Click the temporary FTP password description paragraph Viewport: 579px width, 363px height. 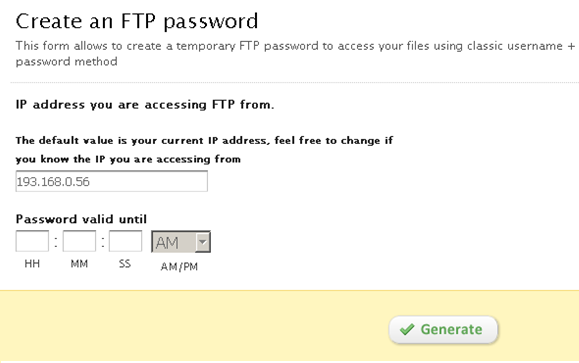[295, 54]
